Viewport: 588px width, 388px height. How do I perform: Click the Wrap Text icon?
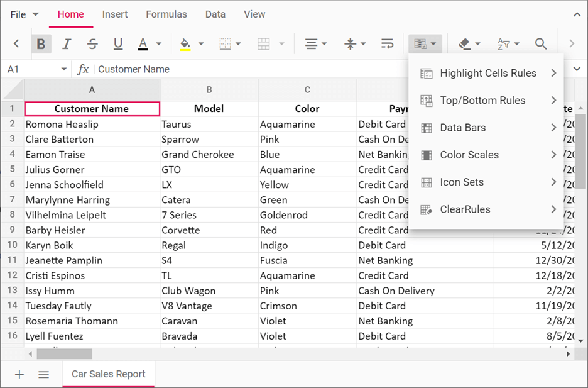(x=388, y=43)
